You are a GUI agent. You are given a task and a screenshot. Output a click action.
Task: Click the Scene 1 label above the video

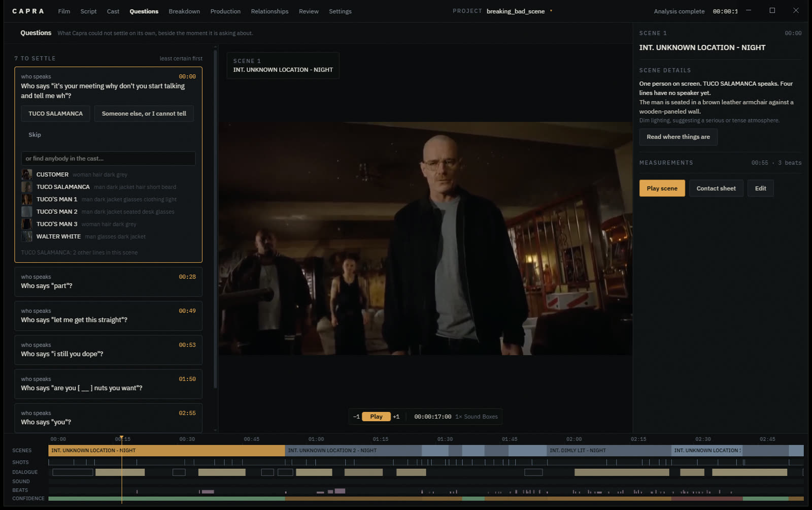coord(247,61)
